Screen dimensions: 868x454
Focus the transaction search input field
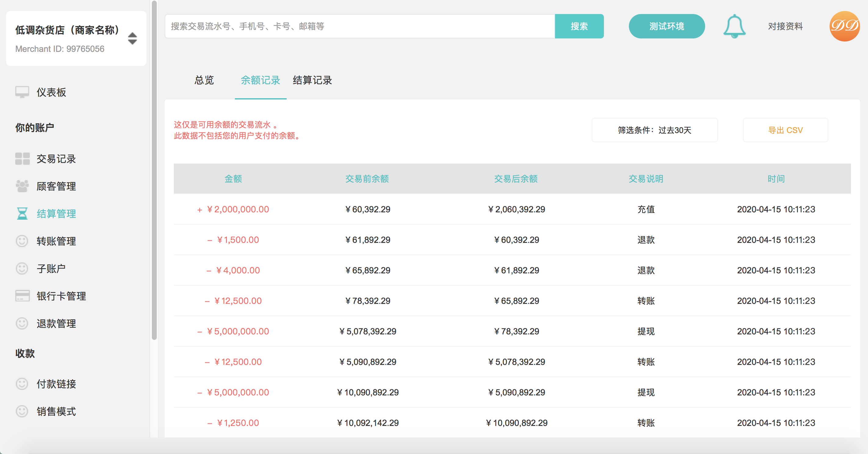coord(360,26)
